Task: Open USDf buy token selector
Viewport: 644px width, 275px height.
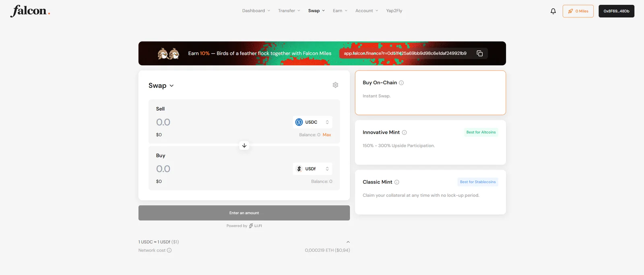Action: coord(313,169)
